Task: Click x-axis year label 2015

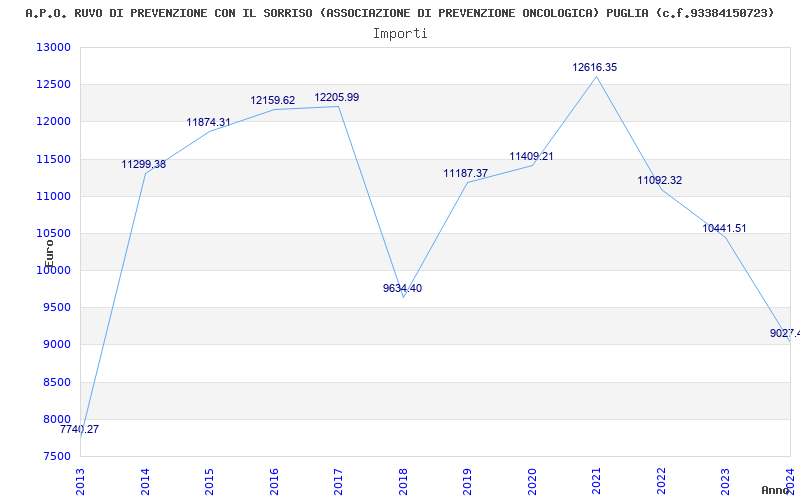Action: point(209,481)
